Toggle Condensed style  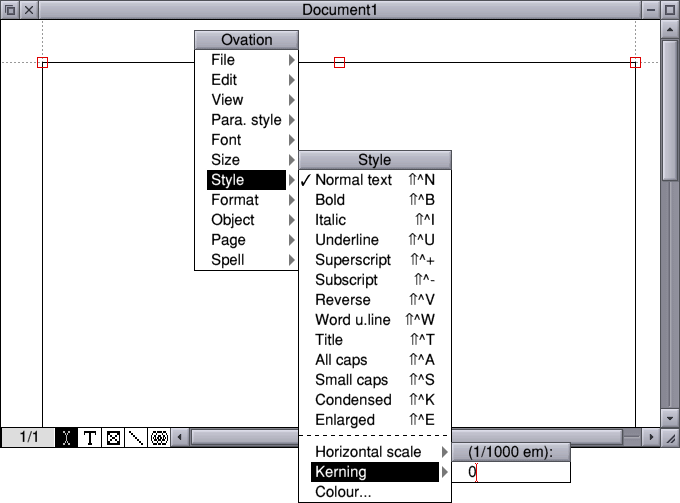click(x=375, y=399)
